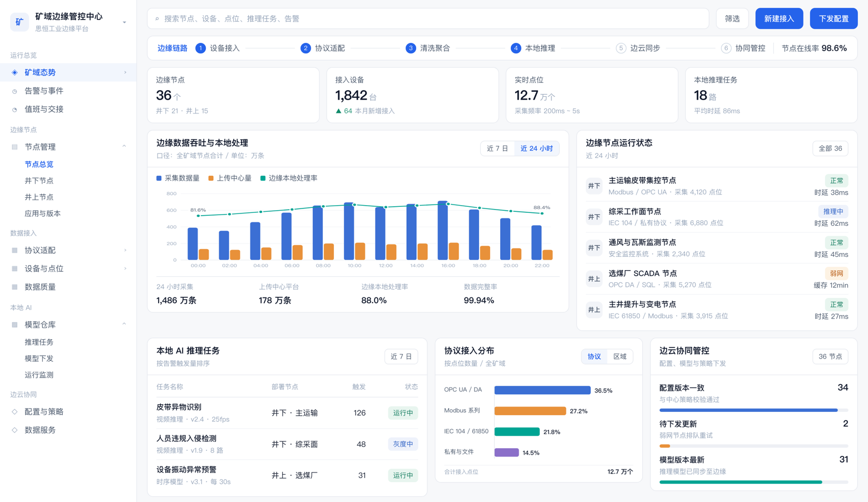Viewport: 868px width, 502px height.
Task: Click the 协议适配 sidebar icon
Action: (x=14, y=250)
